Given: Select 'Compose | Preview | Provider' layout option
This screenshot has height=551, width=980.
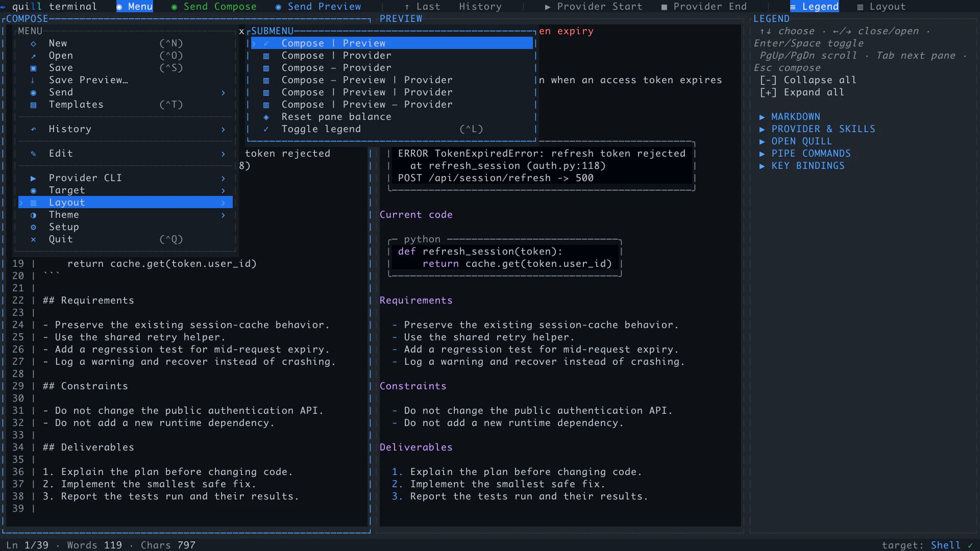Looking at the screenshot, I should point(392,92).
